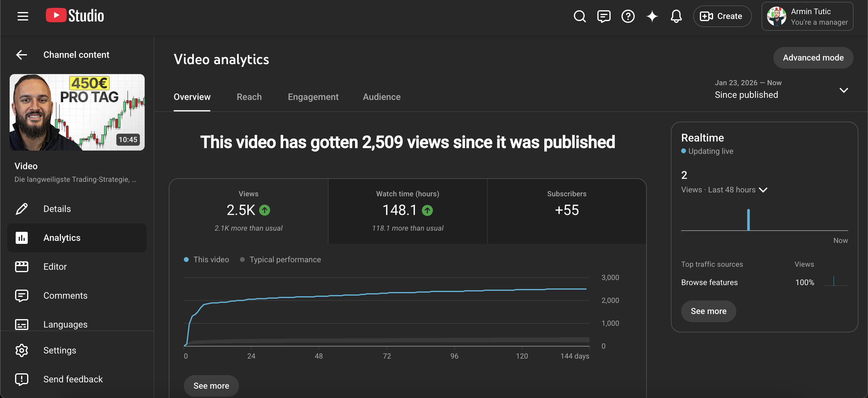The height and width of the screenshot is (398, 868).
Task: Open the help question mark icon
Action: (x=628, y=16)
